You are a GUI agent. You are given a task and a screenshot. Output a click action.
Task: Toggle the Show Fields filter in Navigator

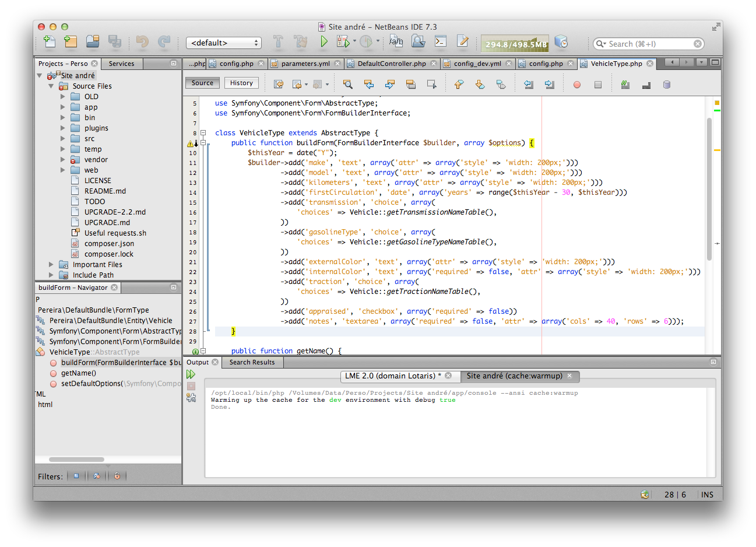point(76,476)
